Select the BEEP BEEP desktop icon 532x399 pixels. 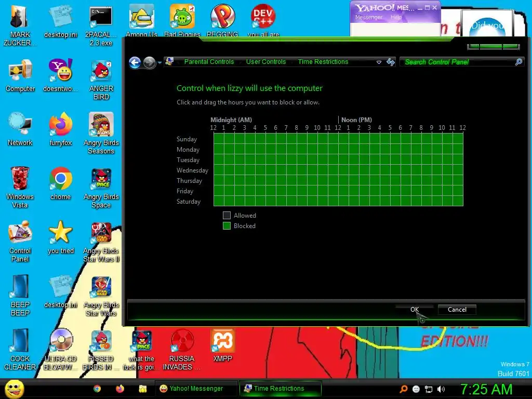pos(20,295)
